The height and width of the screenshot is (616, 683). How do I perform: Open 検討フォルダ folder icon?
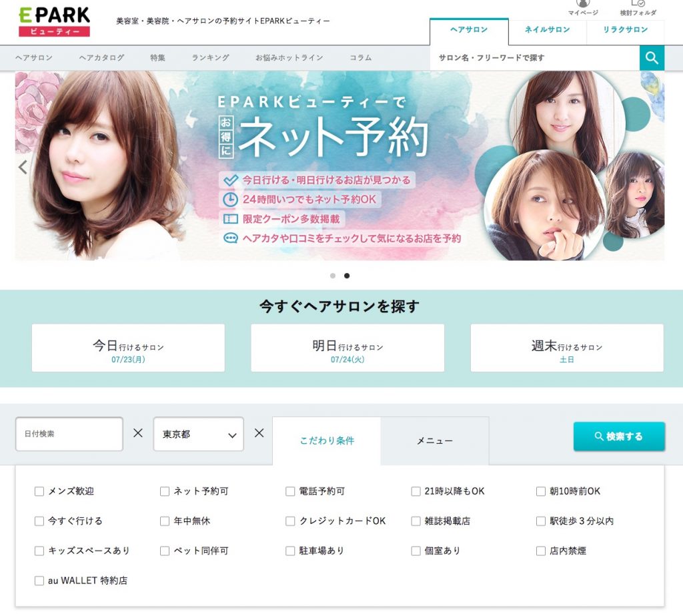(x=638, y=7)
